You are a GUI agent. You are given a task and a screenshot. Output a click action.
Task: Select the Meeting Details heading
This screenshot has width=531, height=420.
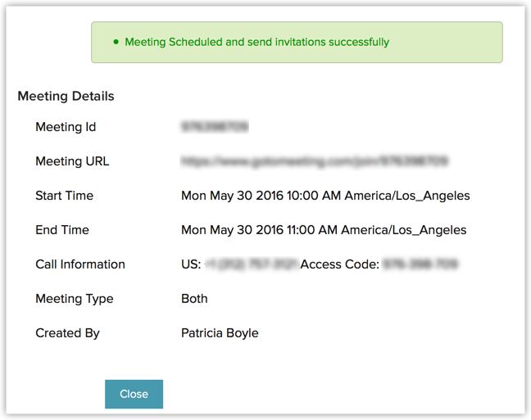[66, 96]
